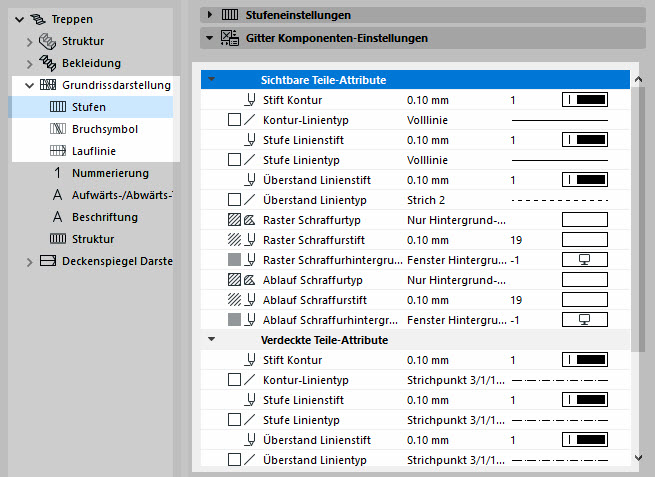Select the Beschriftung tree item
This screenshot has width=655, height=477.
104,217
